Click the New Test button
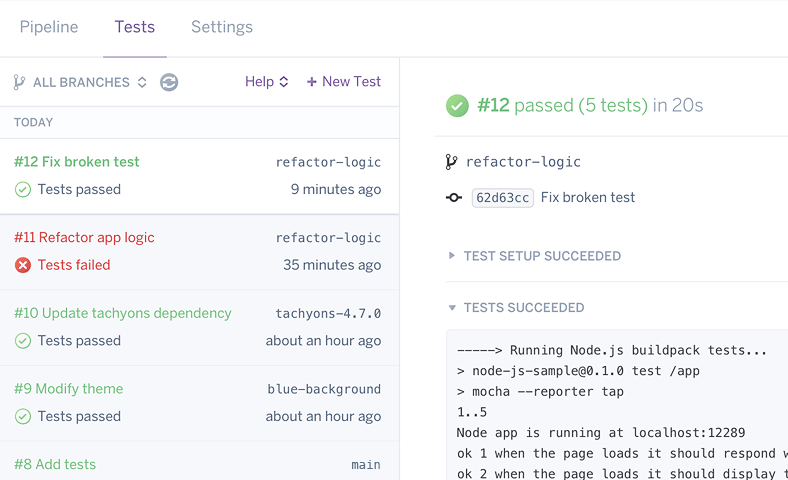This screenshot has height=480, width=788. tap(344, 81)
